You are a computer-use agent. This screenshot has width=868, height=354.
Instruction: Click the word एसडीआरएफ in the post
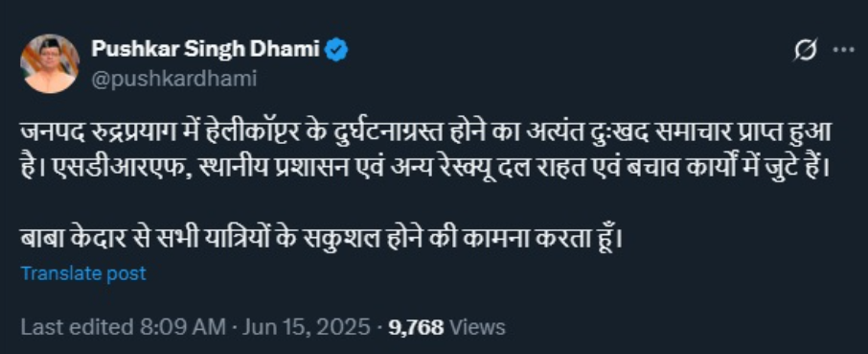(111, 167)
